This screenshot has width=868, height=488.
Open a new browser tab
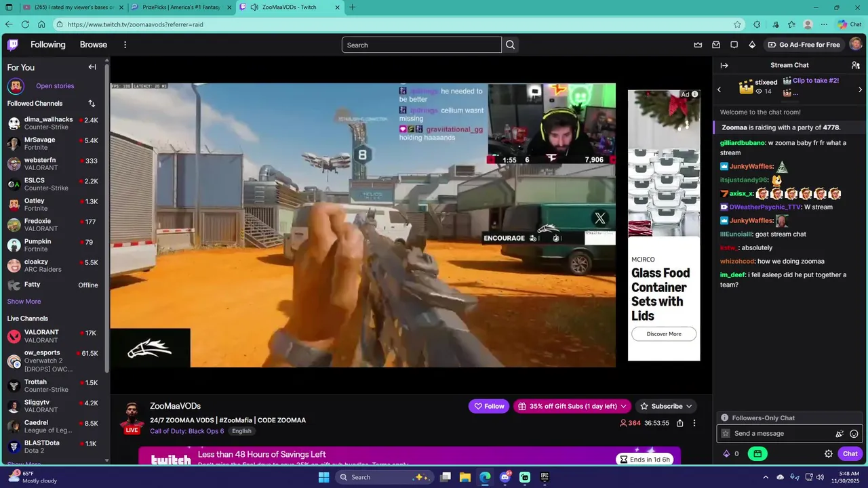353,7
